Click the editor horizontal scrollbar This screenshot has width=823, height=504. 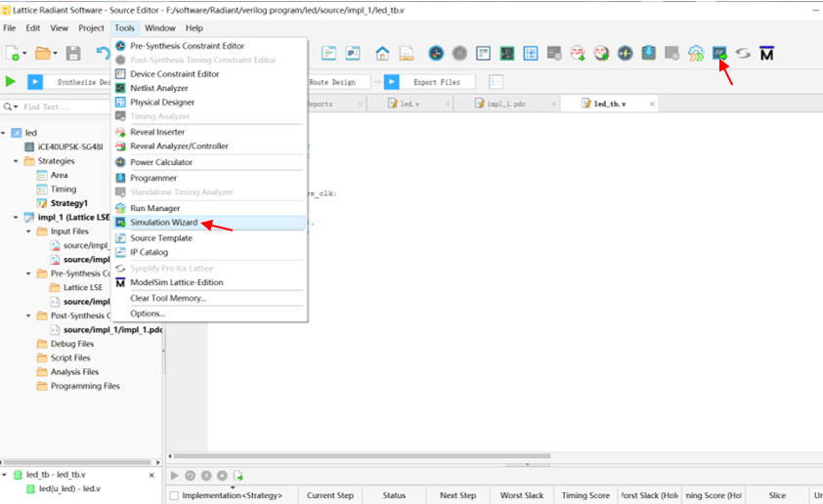point(362,456)
